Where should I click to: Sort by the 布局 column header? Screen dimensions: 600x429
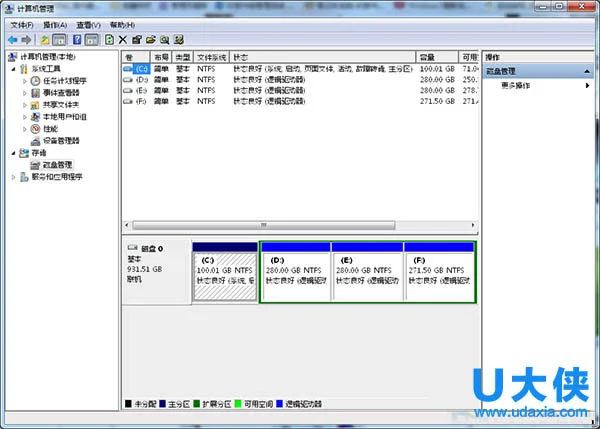[x=161, y=57]
